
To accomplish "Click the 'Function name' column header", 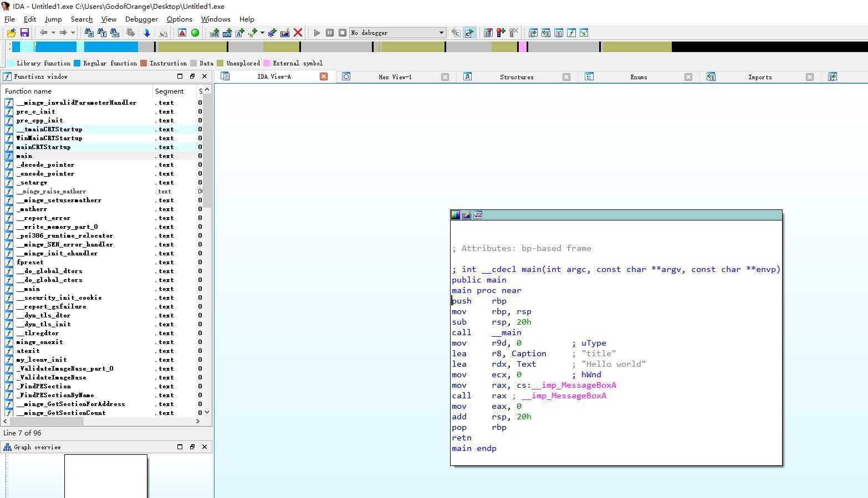I will pos(78,91).
